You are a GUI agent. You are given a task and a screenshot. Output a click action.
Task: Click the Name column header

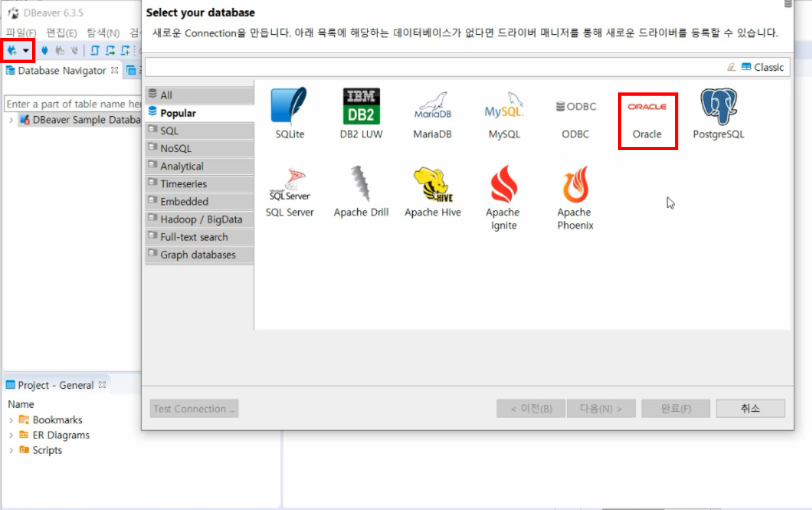tap(21, 404)
